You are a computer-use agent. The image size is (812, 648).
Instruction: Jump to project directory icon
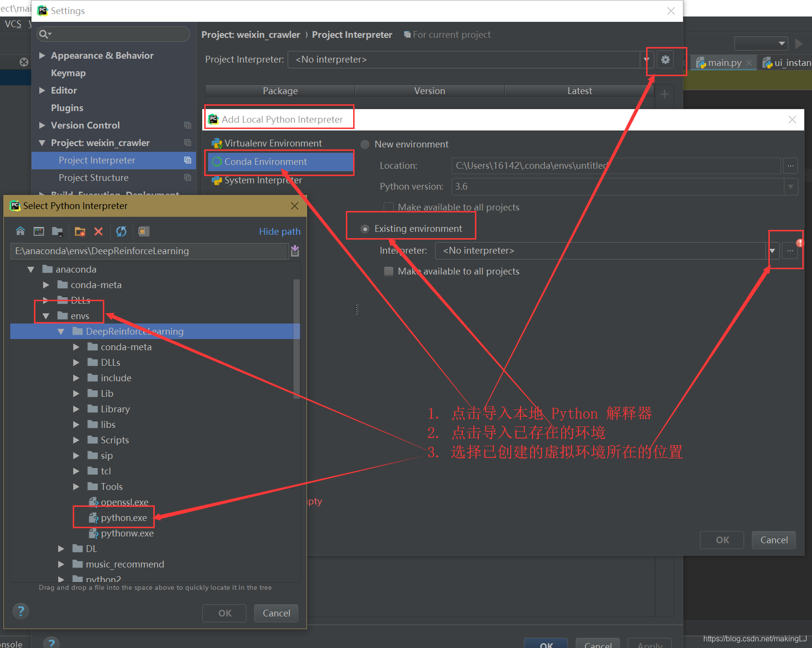(57, 231)
